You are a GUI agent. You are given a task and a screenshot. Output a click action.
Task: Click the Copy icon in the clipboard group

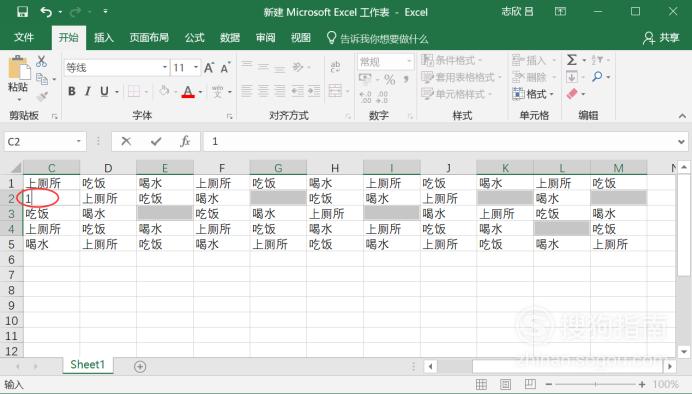point(42,79)
